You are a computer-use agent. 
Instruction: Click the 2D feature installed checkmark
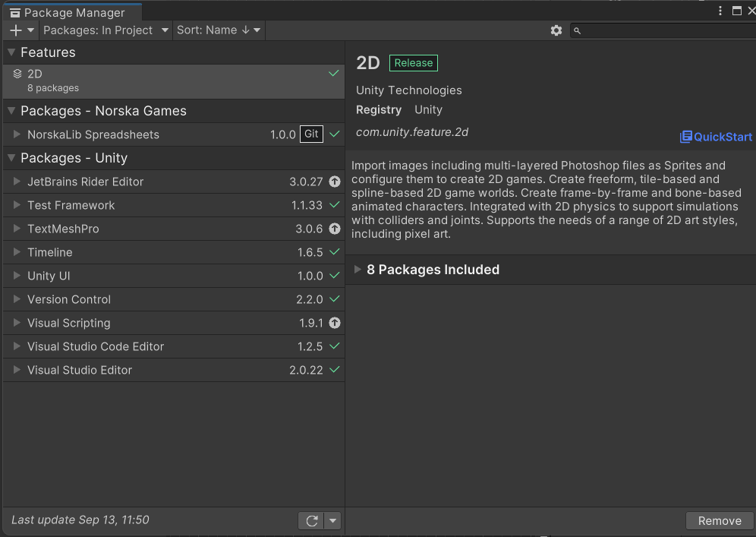[x=334, y=74]
